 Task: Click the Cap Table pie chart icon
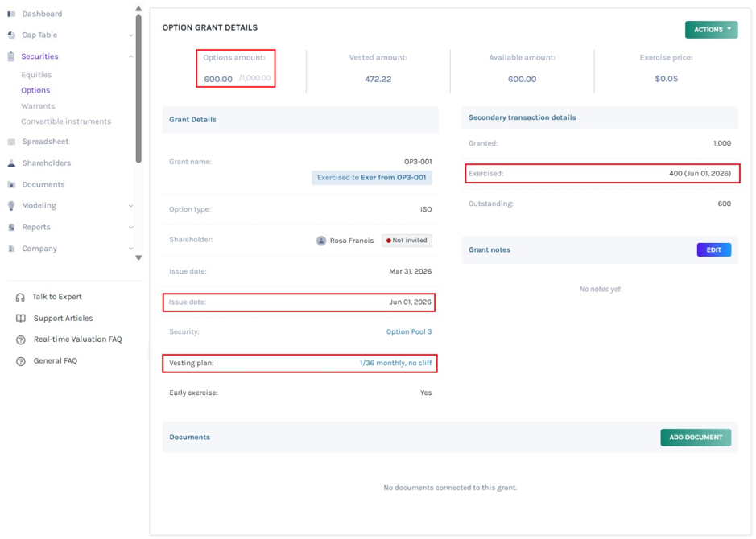pyautogui.click(x=11, y=35)
